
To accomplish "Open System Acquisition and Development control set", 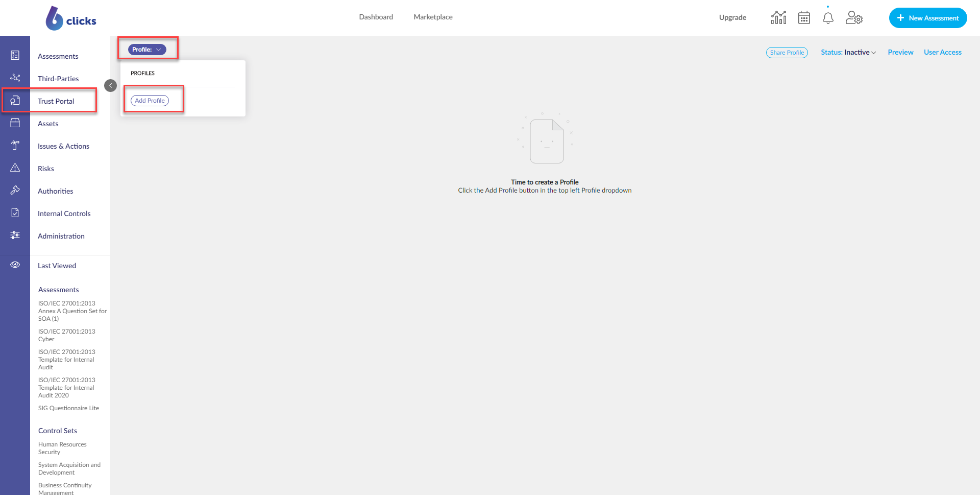I will [69, 468].
